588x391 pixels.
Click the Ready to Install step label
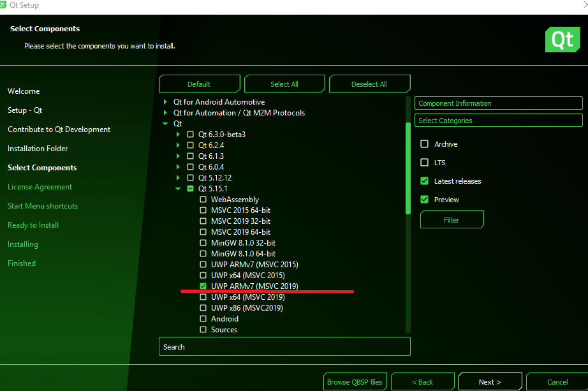tap(33, 225)
